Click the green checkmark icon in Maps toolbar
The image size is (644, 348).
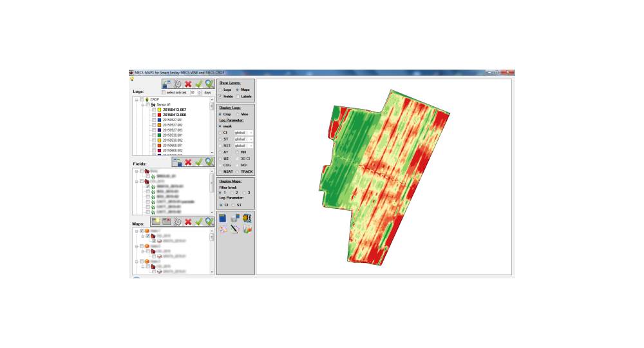pyautogui.click(x=199, y=222)
